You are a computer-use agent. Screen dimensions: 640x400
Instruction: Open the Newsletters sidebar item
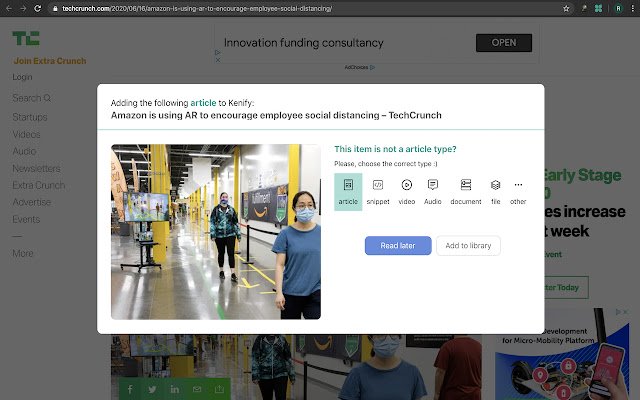click(36, 169)
